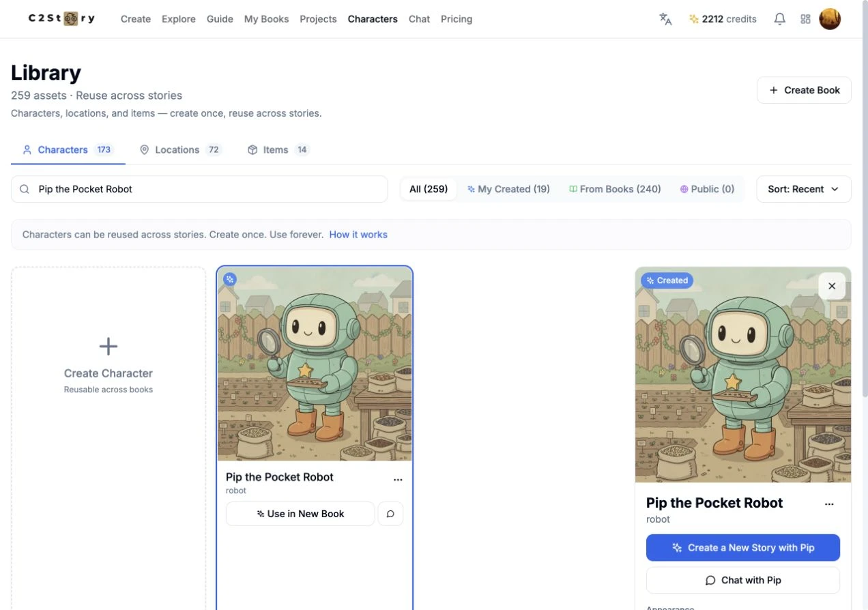Open the three-dot menu on Pip card
The image size is (868, 610).
click(x=398, y=480)
